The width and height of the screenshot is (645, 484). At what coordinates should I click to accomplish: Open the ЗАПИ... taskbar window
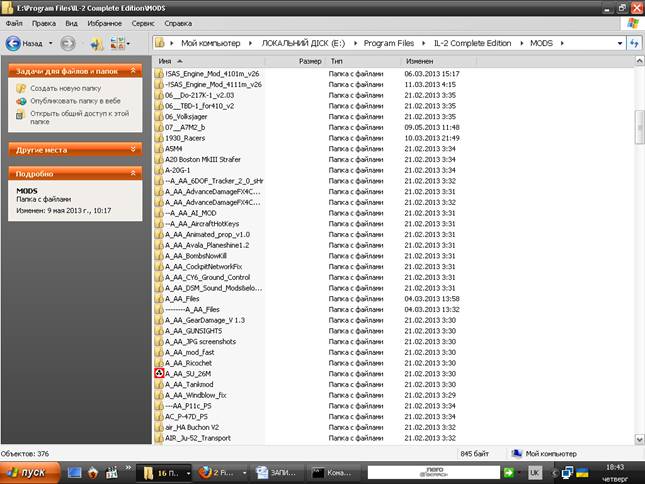tap(278, 473)
